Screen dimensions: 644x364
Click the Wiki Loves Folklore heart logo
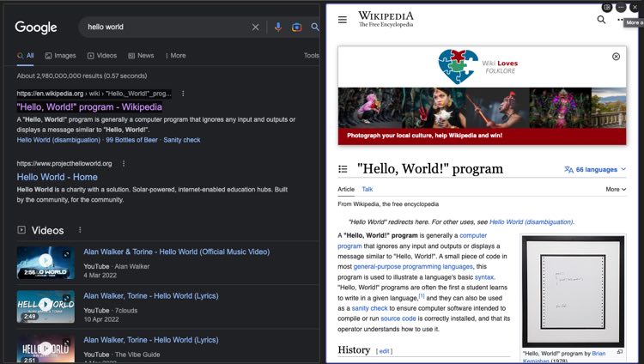tap(458, 66)
